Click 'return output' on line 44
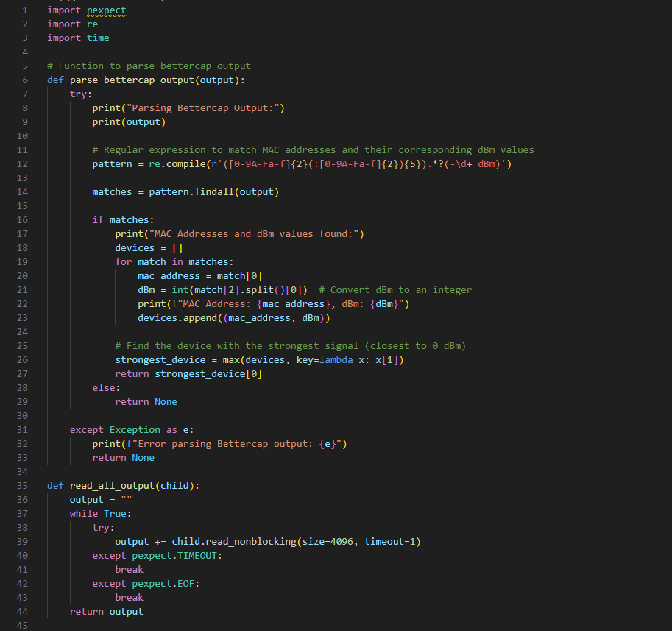 pos(106,612)
